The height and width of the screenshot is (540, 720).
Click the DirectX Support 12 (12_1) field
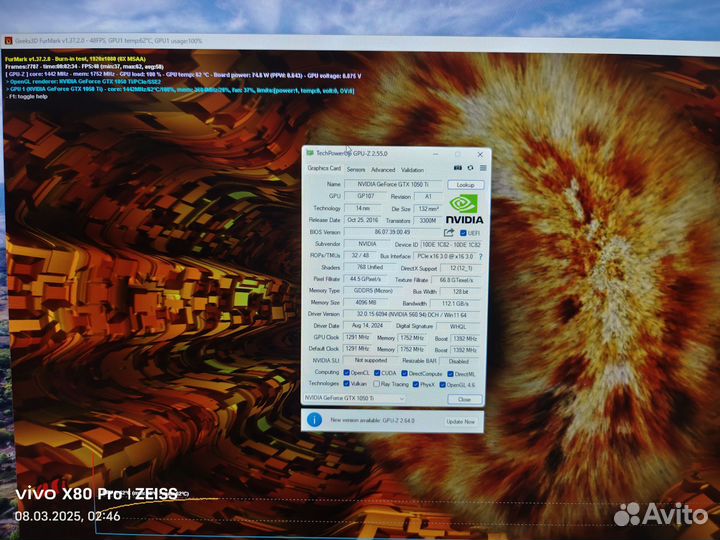[x=461, y=268]
